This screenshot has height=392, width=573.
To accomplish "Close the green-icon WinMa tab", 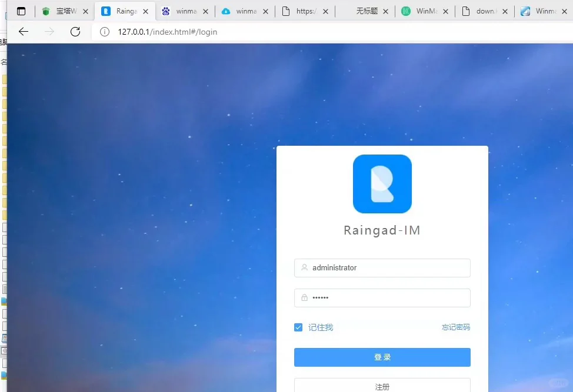I will click(445, 12).
